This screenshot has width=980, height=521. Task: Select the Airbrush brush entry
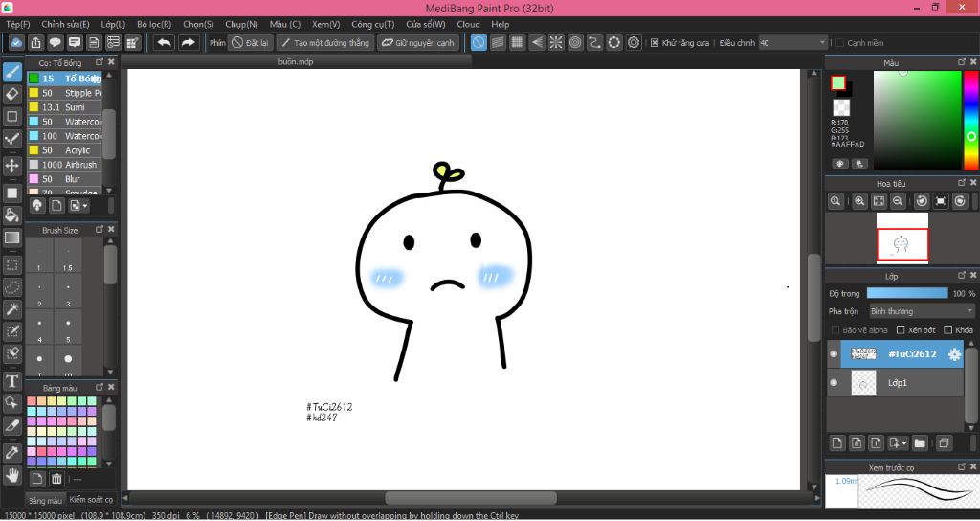click(x=64, y=165)
